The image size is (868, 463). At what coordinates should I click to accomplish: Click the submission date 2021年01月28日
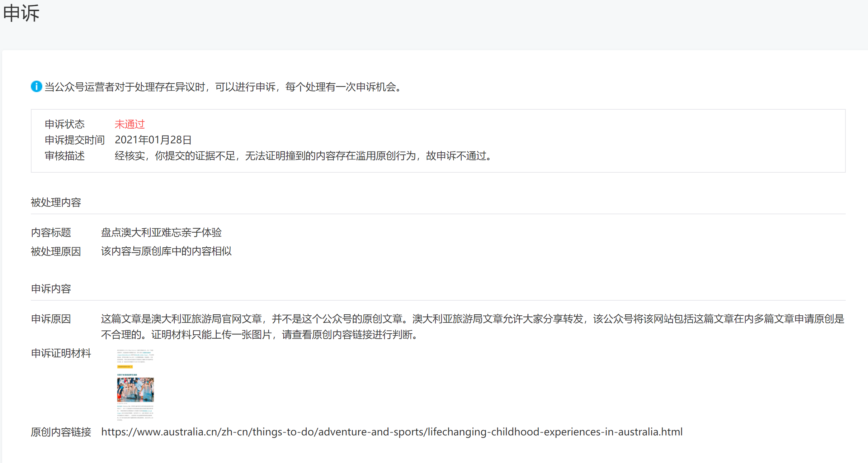(x=153, y=140)
